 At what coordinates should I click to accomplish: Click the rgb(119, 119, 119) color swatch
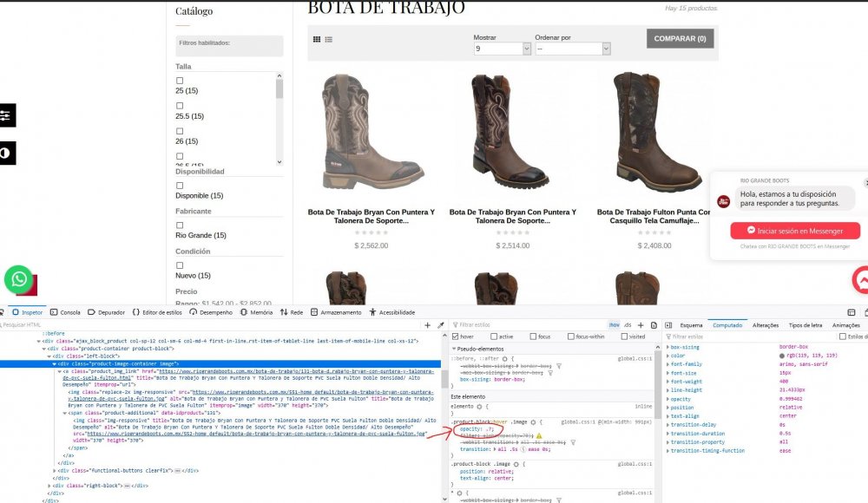click(782, 356)
